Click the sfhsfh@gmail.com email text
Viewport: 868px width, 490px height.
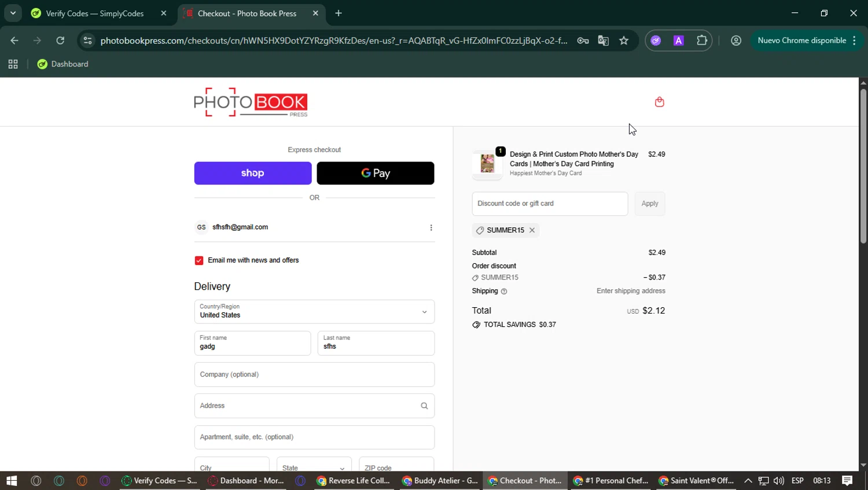tap(240, 227)
